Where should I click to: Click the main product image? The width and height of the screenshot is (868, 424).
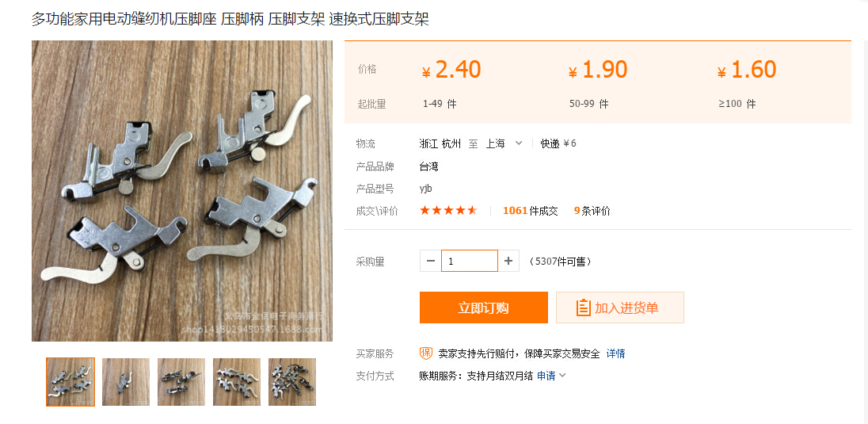(x=182, y=191)
